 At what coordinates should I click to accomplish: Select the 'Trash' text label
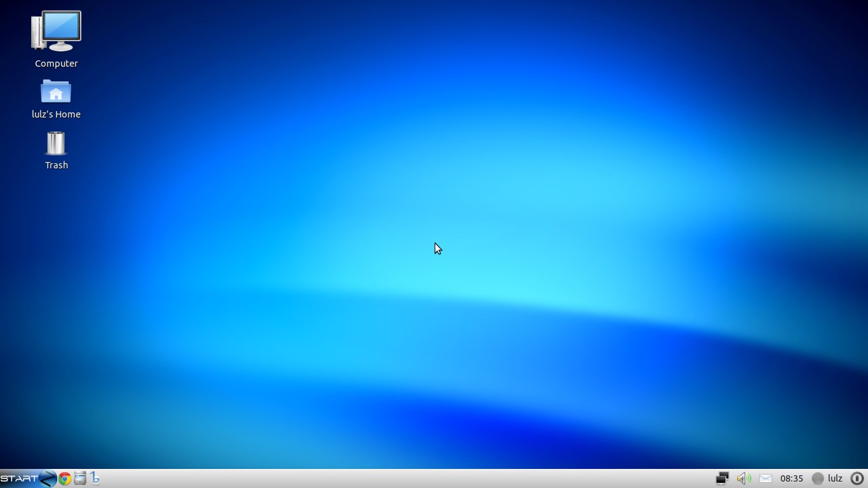coord(56,165)
